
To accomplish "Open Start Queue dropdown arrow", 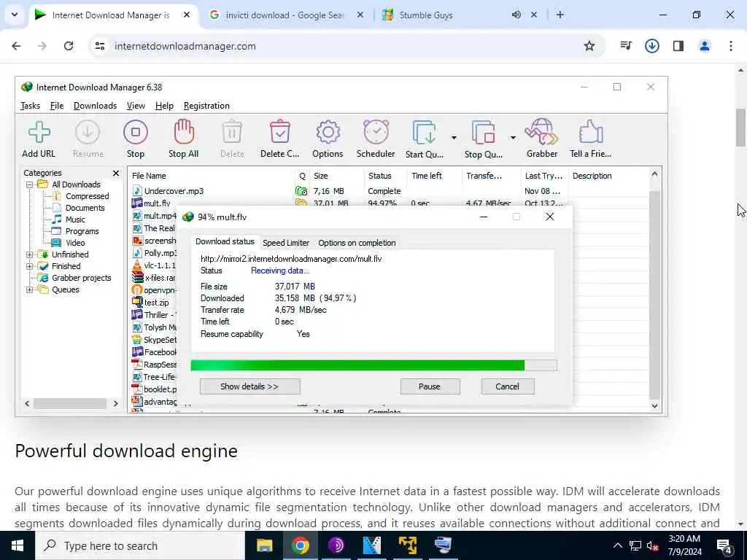I will [x=454, y=138].
